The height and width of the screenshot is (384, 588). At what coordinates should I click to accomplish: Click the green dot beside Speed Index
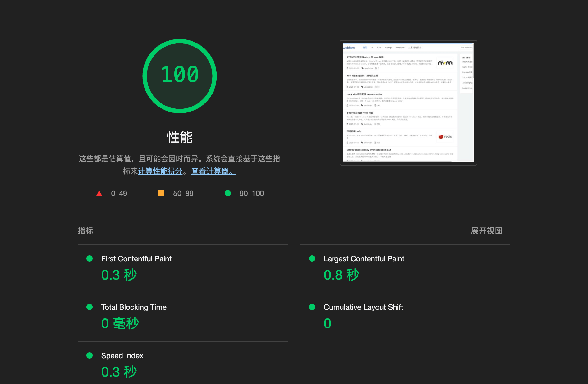90,355
